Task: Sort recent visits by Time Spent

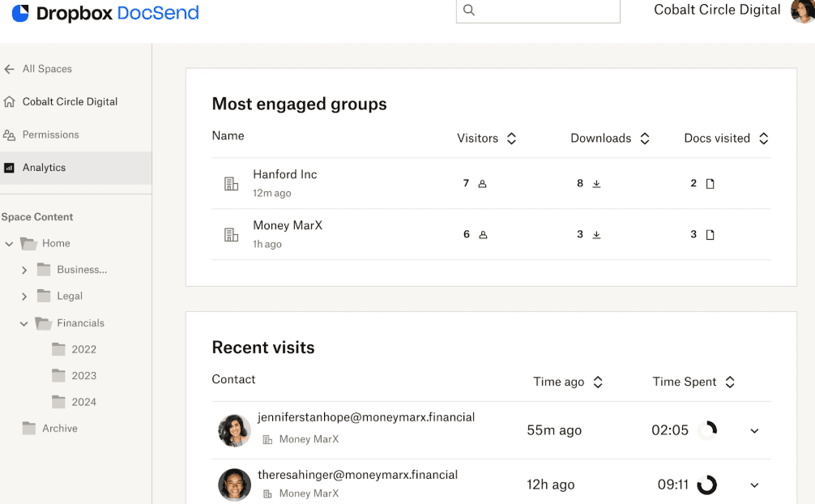Action: 730,382
